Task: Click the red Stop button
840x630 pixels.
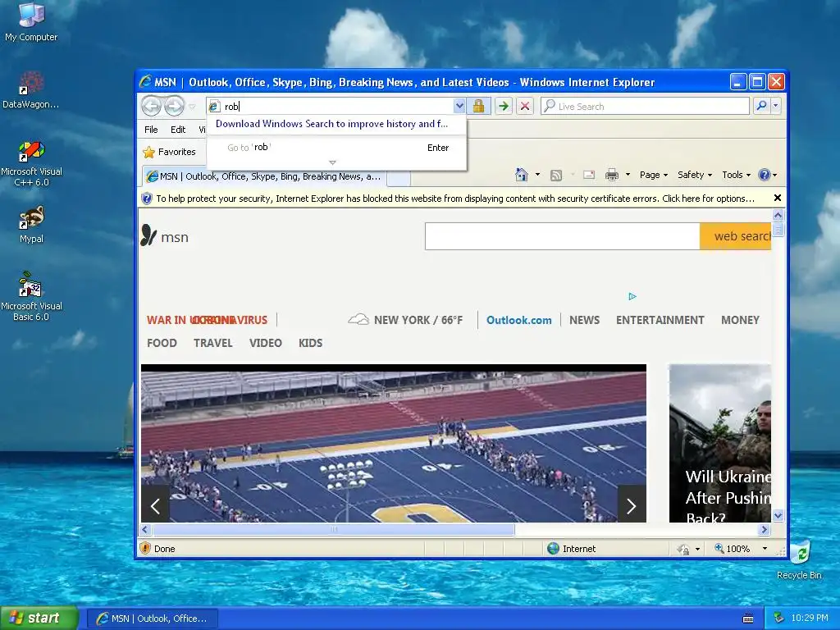Action: (x=525, y=106)
